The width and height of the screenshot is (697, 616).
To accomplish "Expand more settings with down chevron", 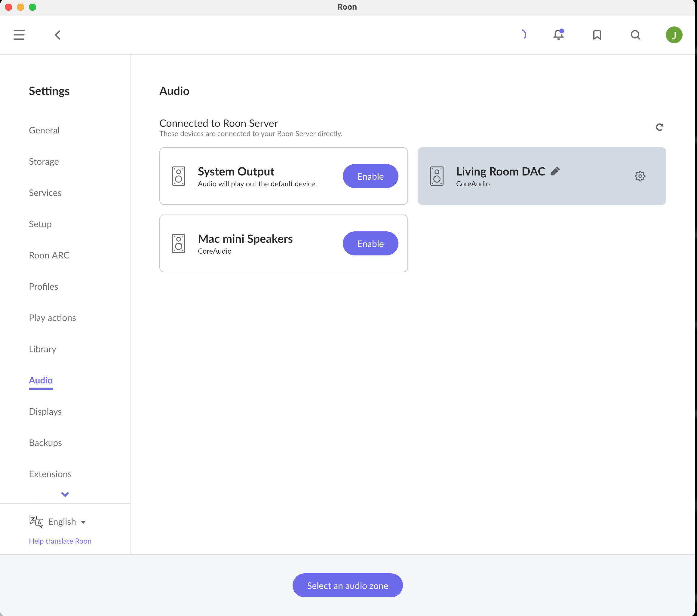I will click(x=65, y=494).
